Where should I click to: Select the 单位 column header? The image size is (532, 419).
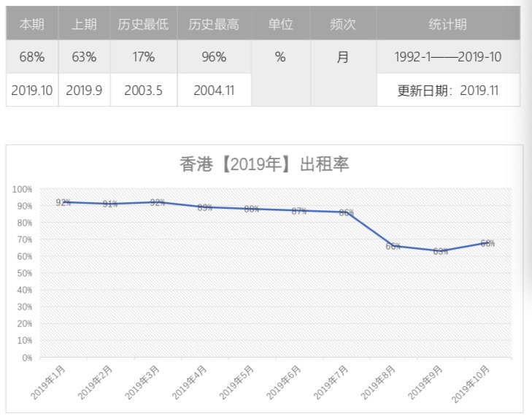click(280, 24)
